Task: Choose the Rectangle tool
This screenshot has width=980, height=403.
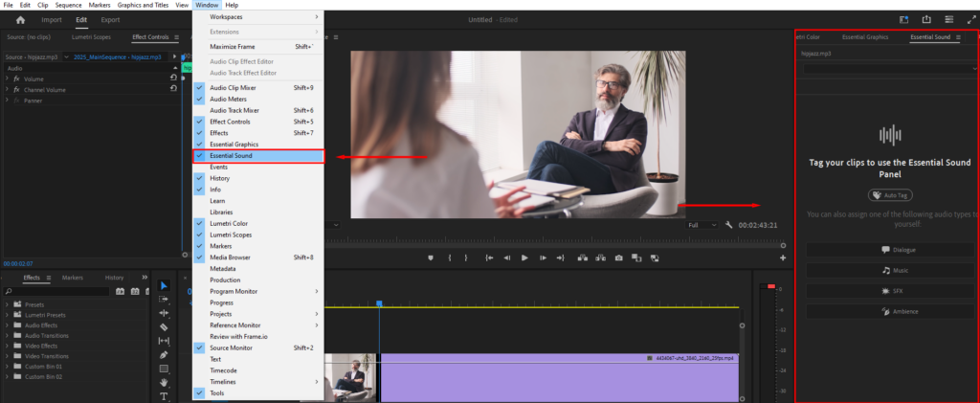Action: point(164,369)
